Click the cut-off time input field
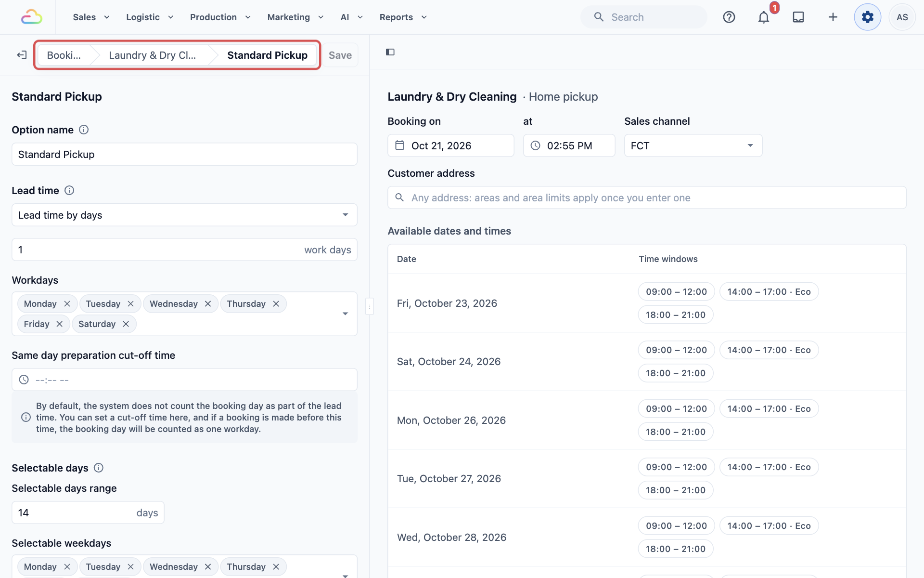The width and height of the screenshot is (924, 578). (x=184, y=380)
